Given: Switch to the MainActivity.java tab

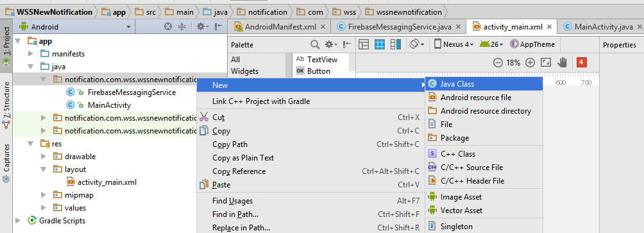Looking at the screenshot, I should click(x=599, y=27).
